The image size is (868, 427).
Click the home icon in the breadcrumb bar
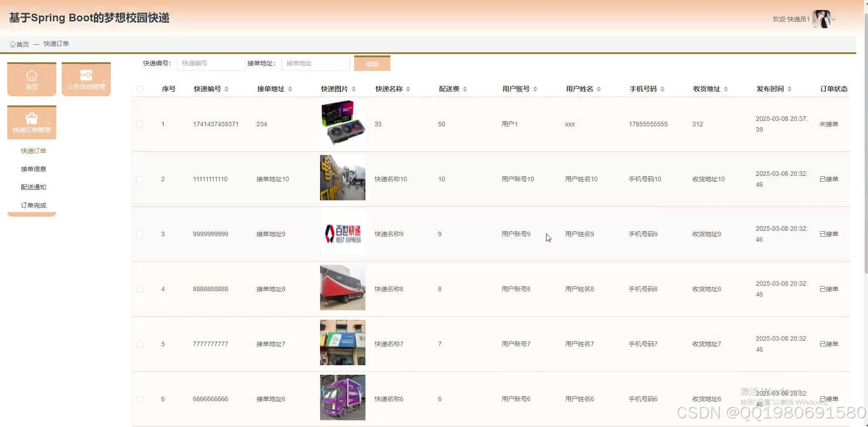point(13,44)
